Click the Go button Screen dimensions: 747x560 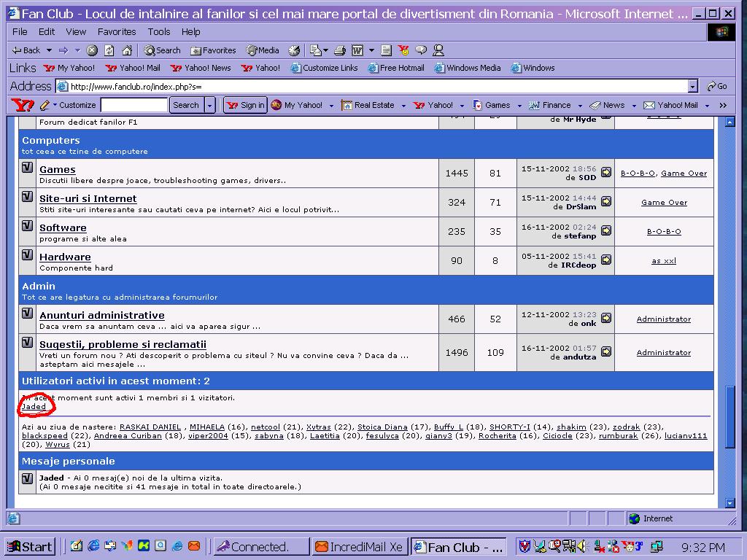(x=717, y=86)
